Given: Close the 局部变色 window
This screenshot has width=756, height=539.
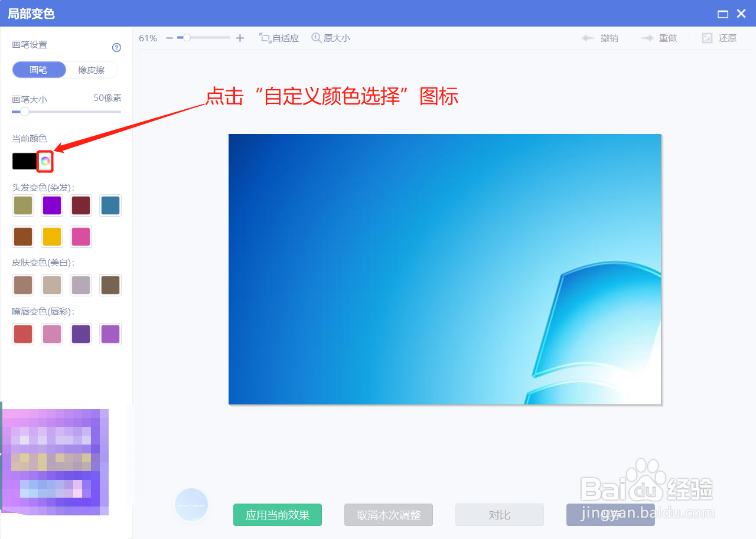Looking at the screenshot, I should coord(741,14).
